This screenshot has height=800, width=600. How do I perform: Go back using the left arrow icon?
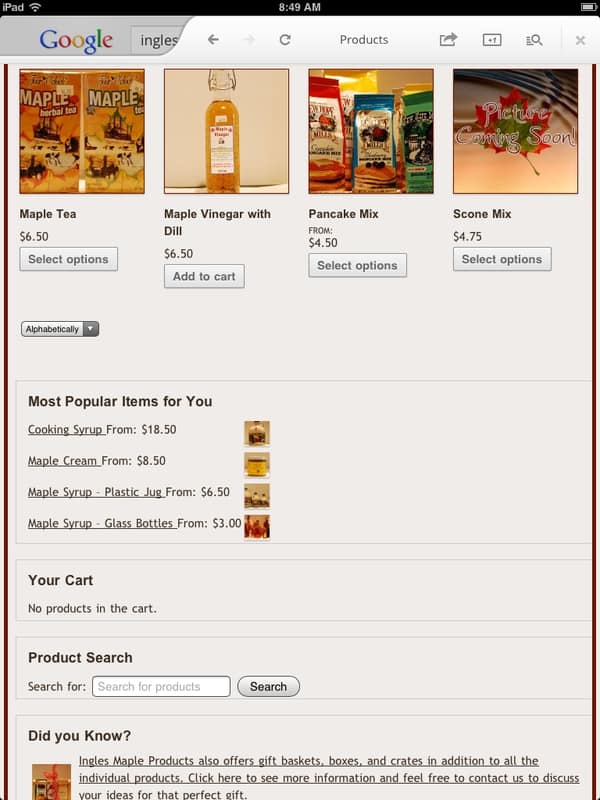(x=213, y=40)
